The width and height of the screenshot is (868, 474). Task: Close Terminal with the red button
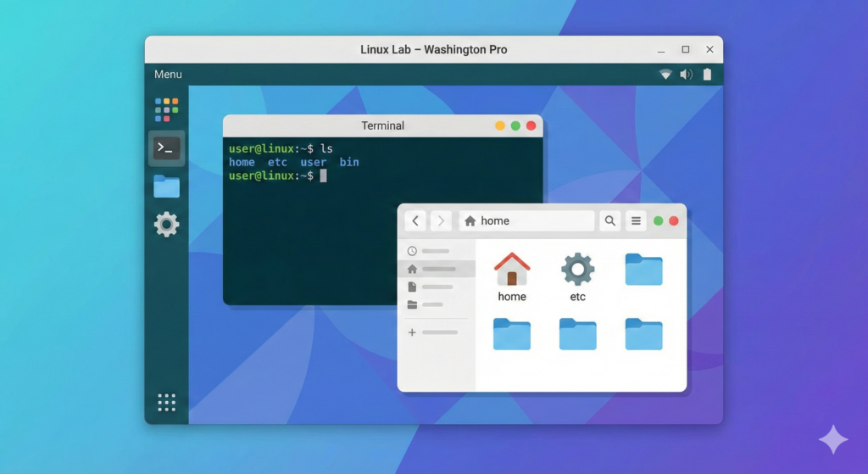tap(531, 125)
